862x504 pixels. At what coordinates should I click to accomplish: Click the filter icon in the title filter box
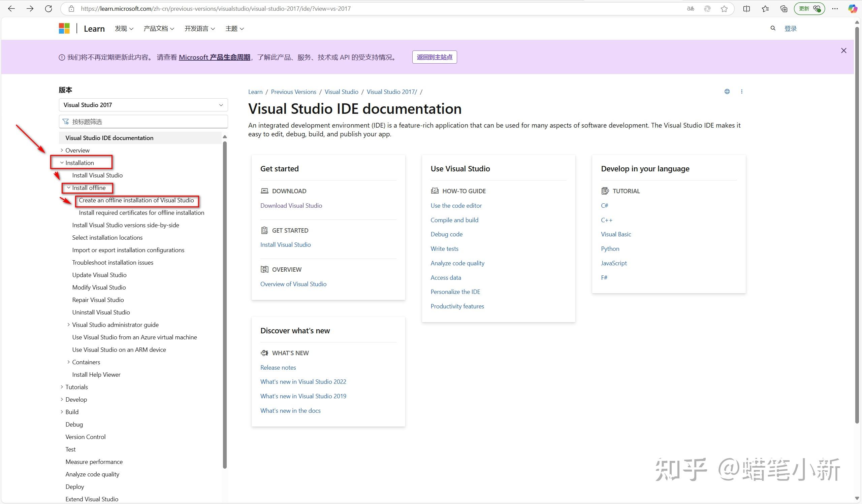coord(66,122)
